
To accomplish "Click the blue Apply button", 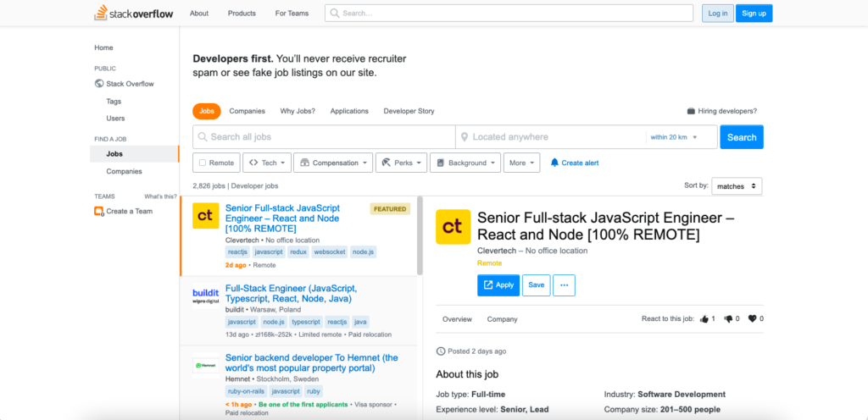I will (x=498, y=285).
